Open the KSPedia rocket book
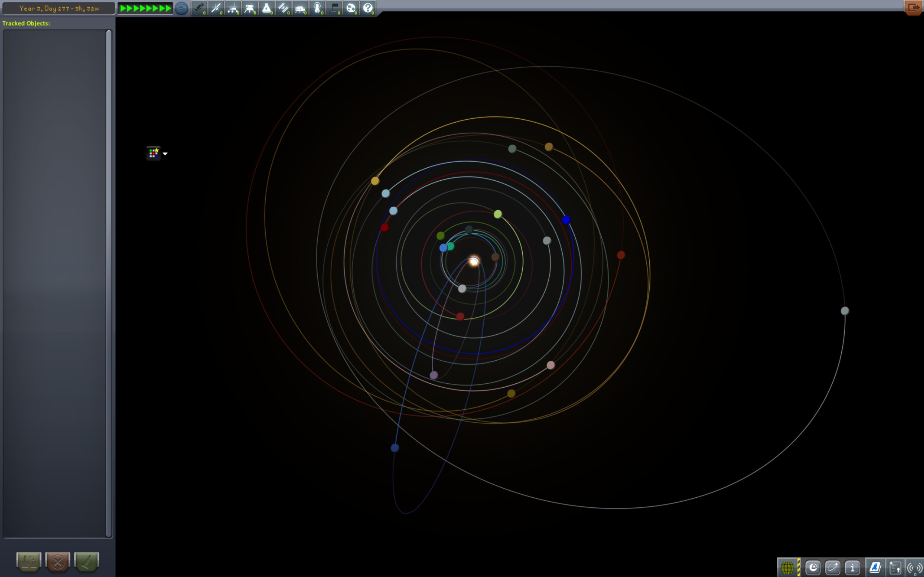Screen dimensions: 924x577 875,568
